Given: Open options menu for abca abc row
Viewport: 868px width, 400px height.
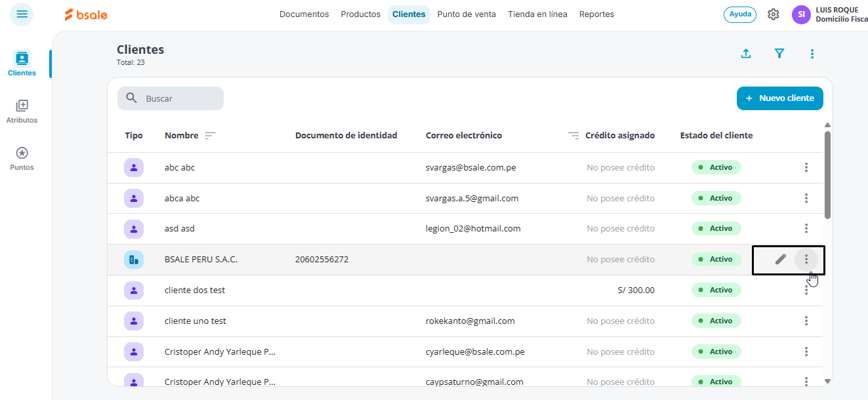Looking at the screenshot, I should tap(806, 198).
